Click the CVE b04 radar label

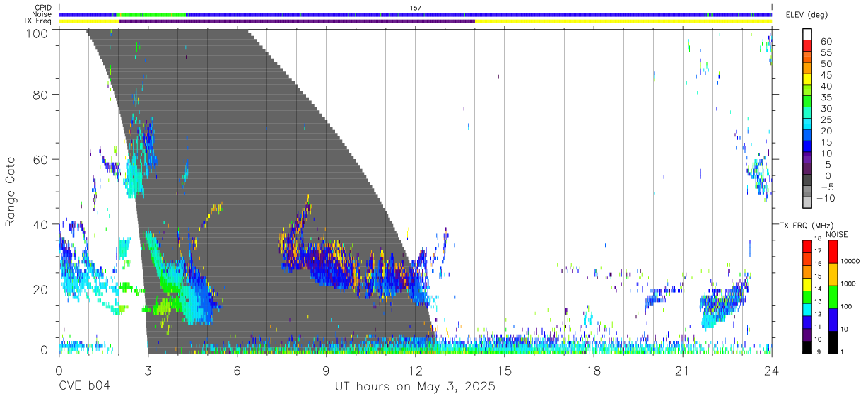tap(85, 387)
